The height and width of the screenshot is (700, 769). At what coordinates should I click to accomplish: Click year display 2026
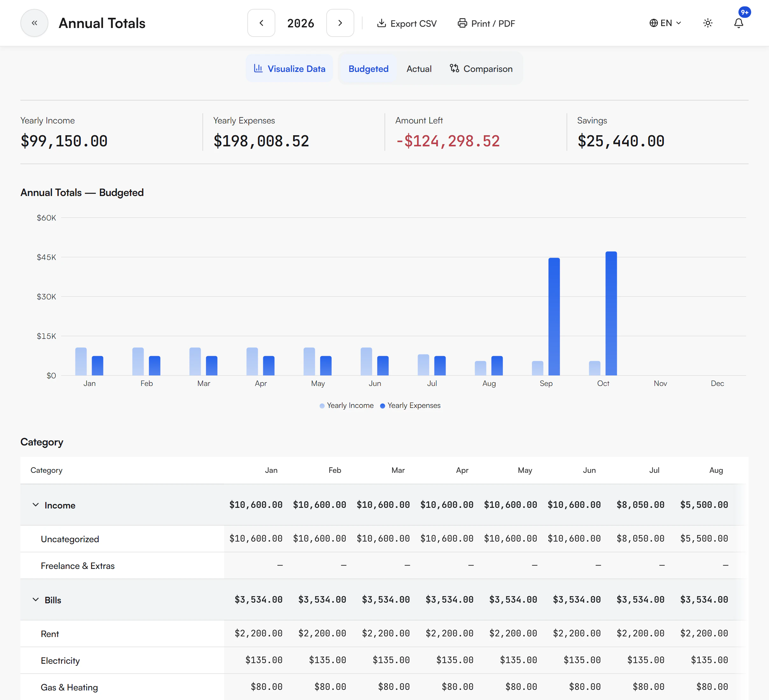tap(300, 23)
